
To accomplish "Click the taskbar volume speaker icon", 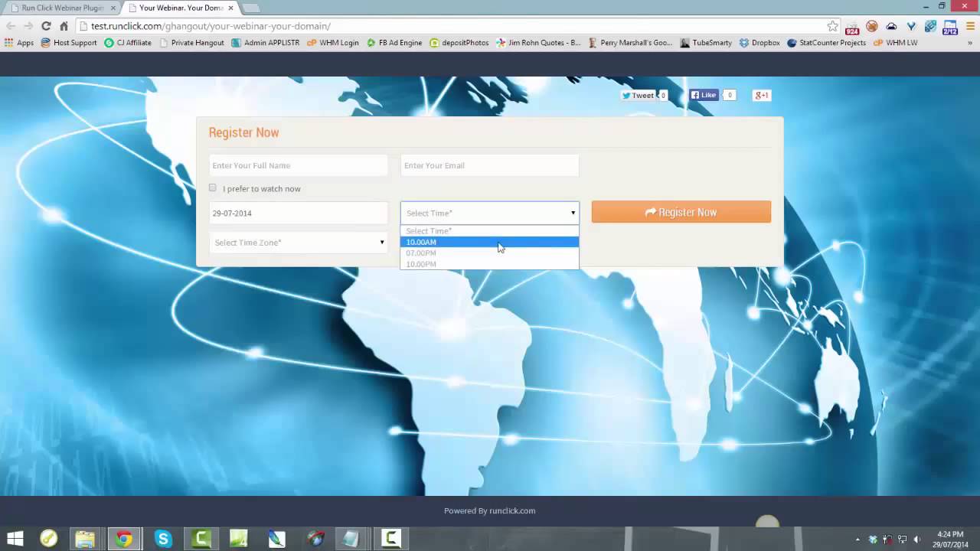I will [916, 540].
